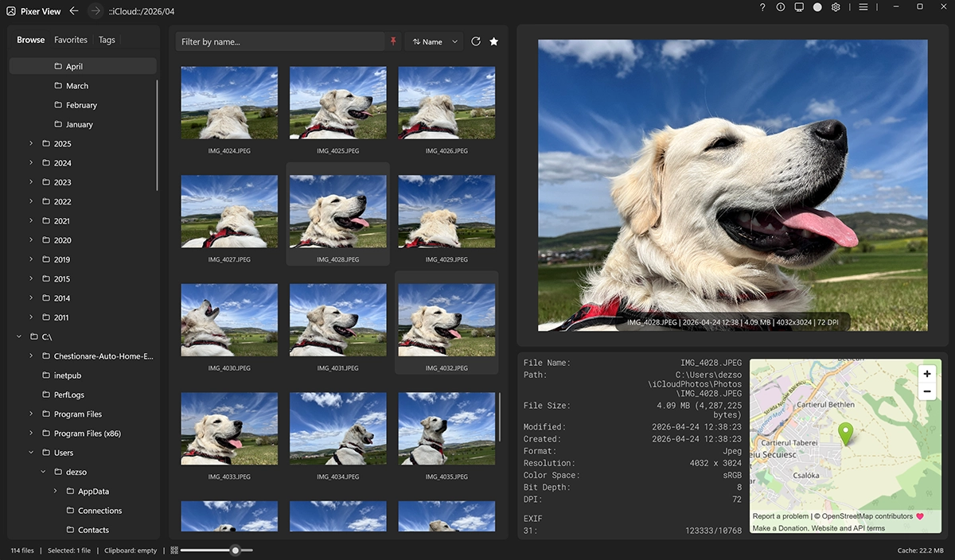Screen dimensions: 955x560
Task: Toggle the white circle theme icon
Action: pos(817,7)
